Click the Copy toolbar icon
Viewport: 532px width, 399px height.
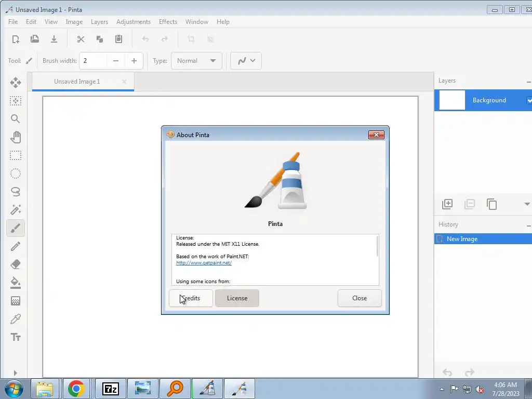point(99,39)
